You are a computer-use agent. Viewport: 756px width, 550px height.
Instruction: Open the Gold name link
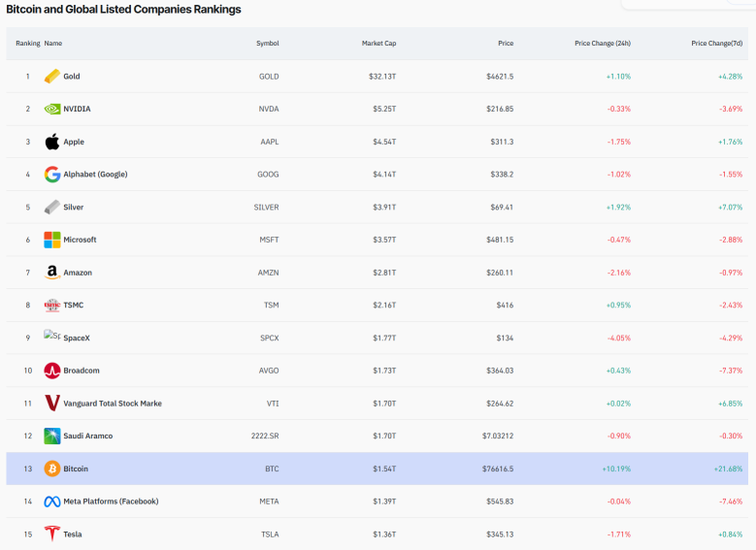click(x=72, y=77)
